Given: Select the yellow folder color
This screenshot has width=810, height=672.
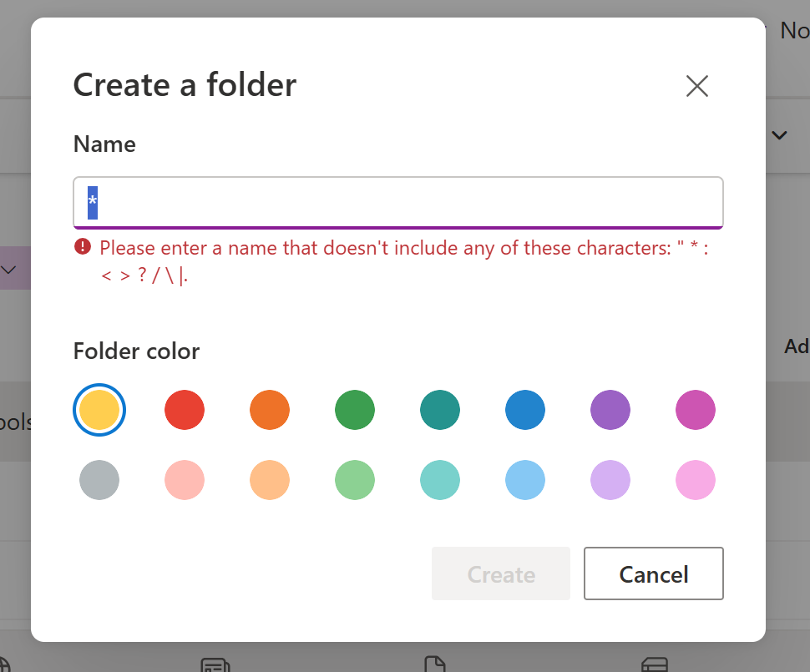Looking at the screenshot, I should click(x=99, y=410).
